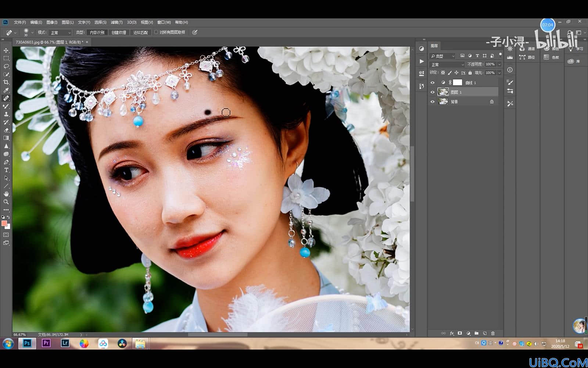The width and height of the screenshot is (588, 368).
Task: Choose 近似匹配 type button
Action: (140, 33)
